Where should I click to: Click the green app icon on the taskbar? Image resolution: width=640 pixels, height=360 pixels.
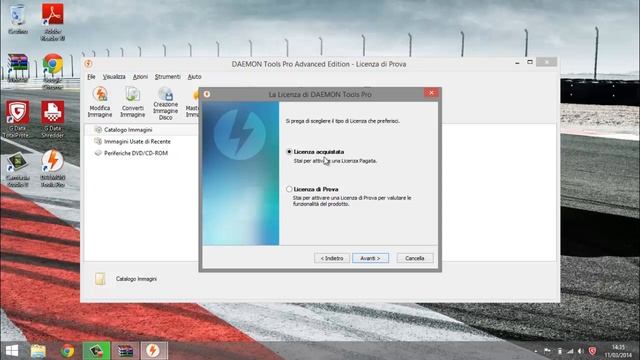pyautogui.click(x=96, y=351)
